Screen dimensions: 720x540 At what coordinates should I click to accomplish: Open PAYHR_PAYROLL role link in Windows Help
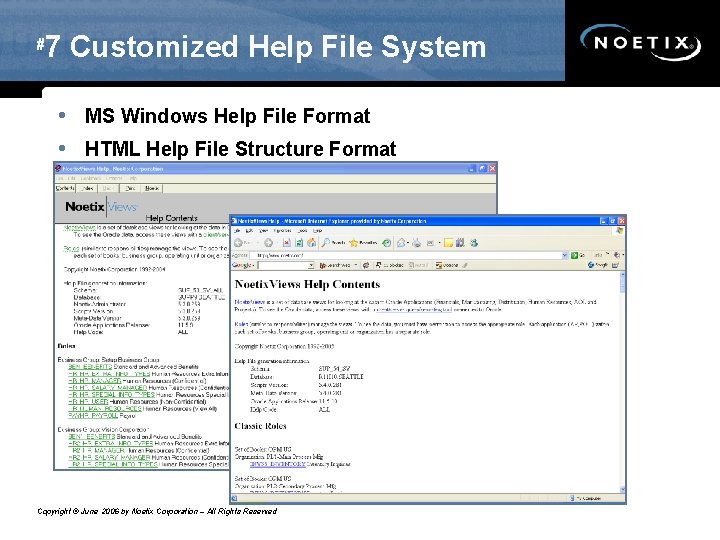[x=93, y=416]
